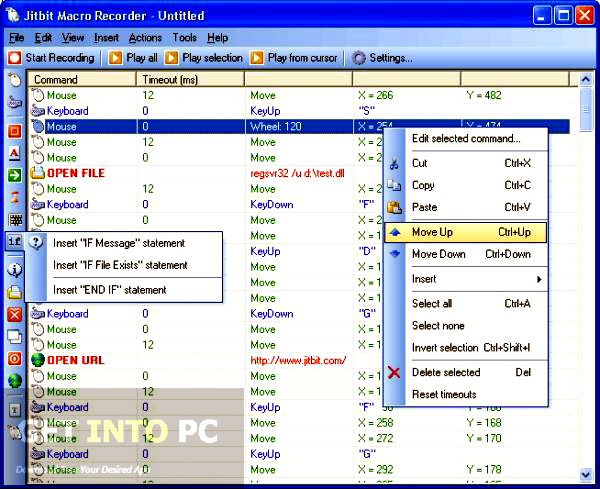Open the Help menu

(217, 38)
